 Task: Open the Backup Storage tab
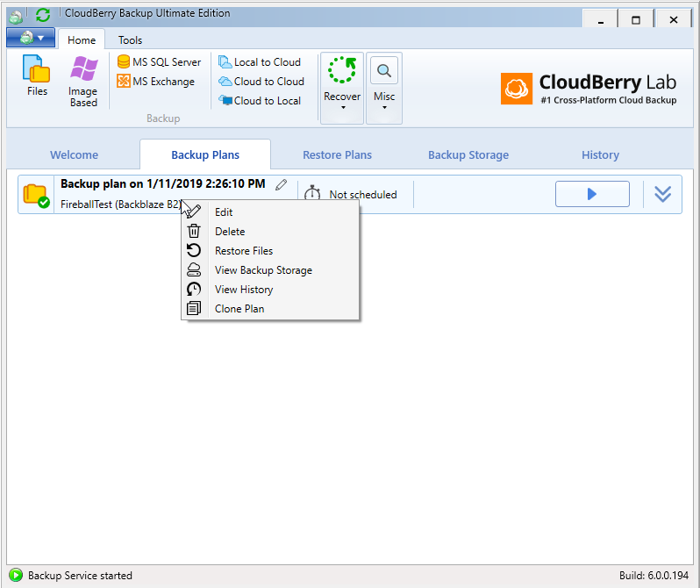coord(468,154)
